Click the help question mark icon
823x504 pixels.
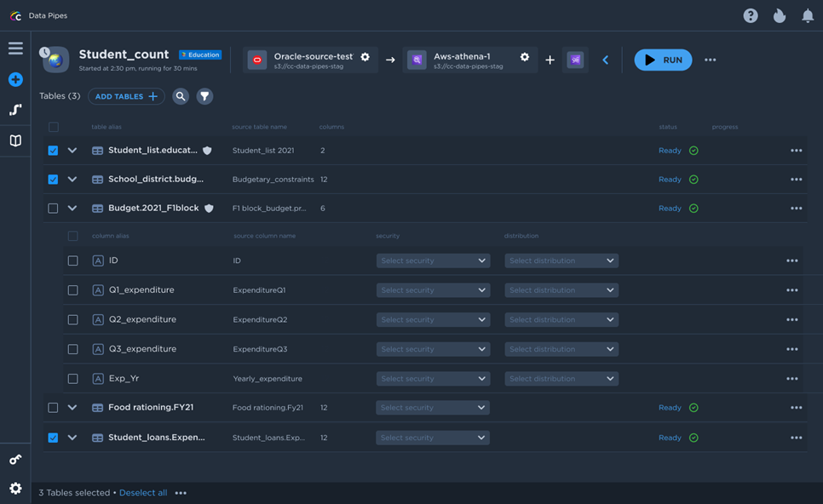751,15
